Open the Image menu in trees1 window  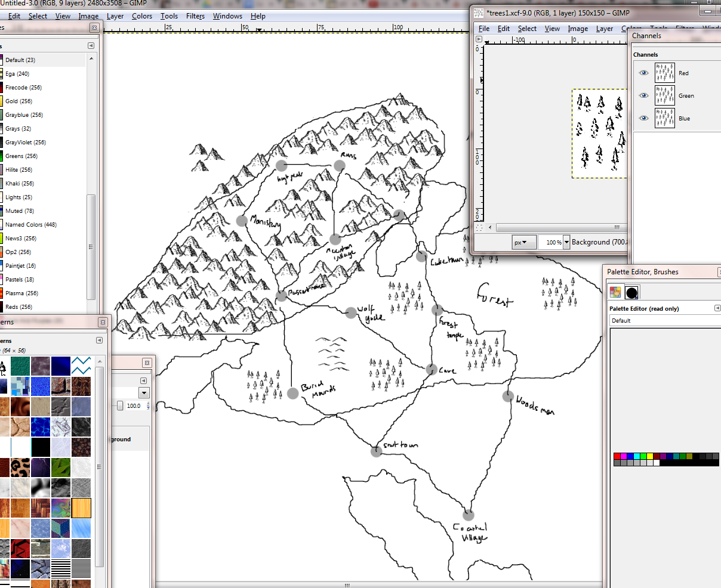[x=578, y=29]
